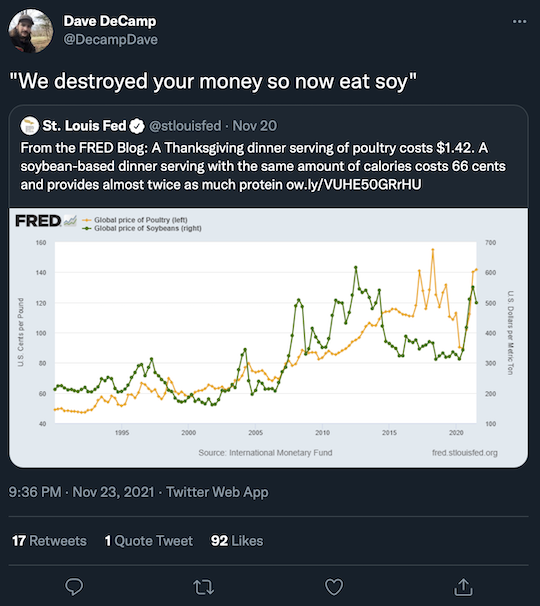Open the three-dot more options menu
This screenshot has height=606, width=540.
click(x=519, y=21)
